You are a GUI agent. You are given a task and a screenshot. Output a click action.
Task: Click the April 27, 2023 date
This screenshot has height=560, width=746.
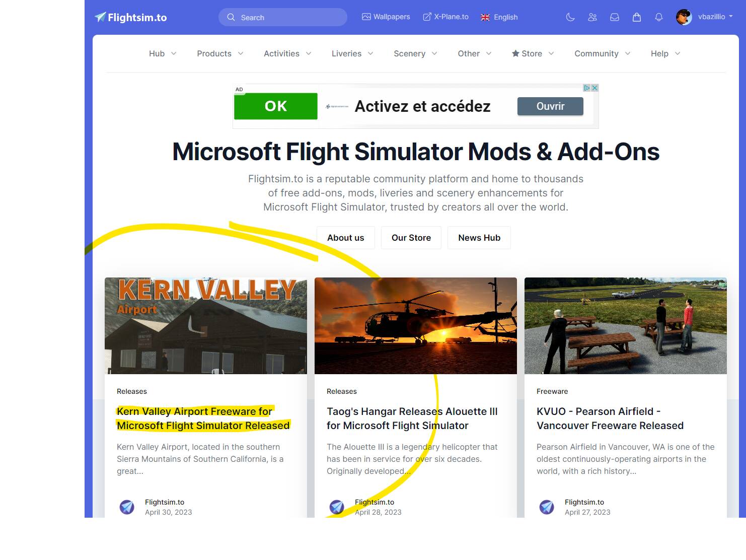point(587,512)
